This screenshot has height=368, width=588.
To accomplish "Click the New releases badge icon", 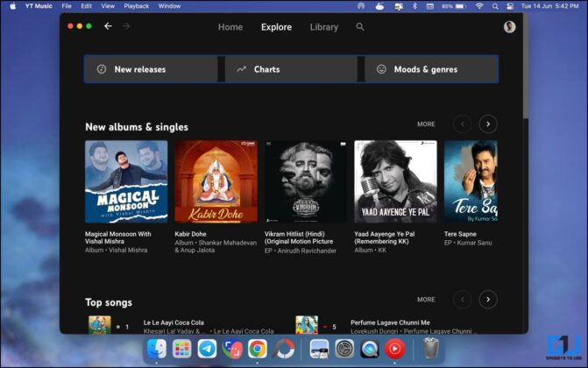I will (102, 69).
